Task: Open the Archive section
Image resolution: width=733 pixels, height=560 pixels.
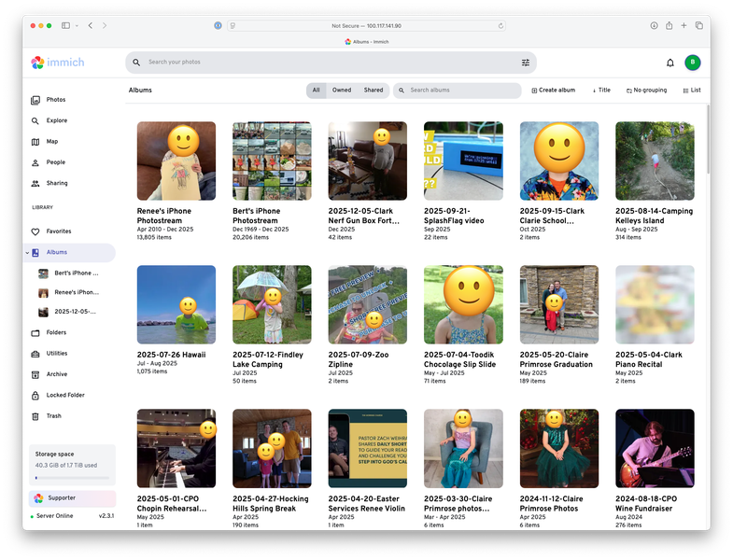Action: pos(57,374)
